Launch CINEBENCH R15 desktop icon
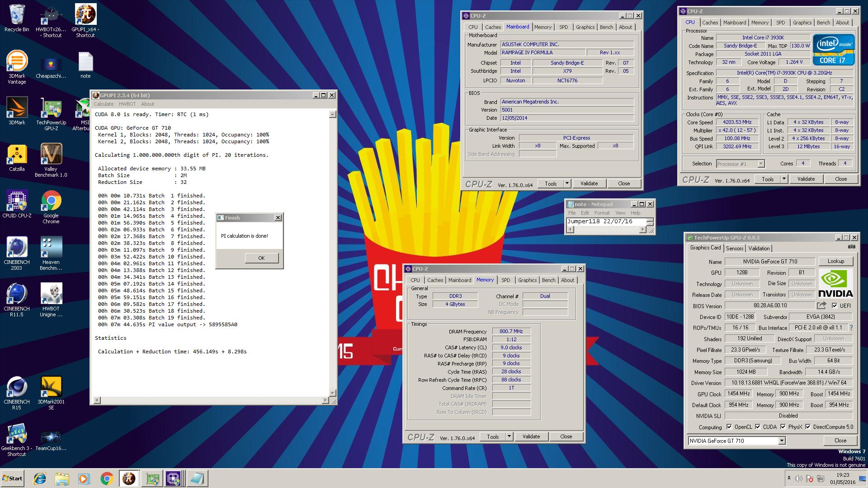Image resolution: width=868 pixels, height=488 pixels. [x=17, y=393]
